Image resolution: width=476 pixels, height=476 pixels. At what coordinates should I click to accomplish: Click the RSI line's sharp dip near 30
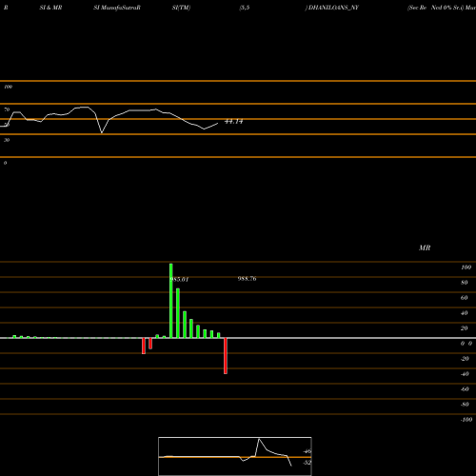click(x=102, y=132)
